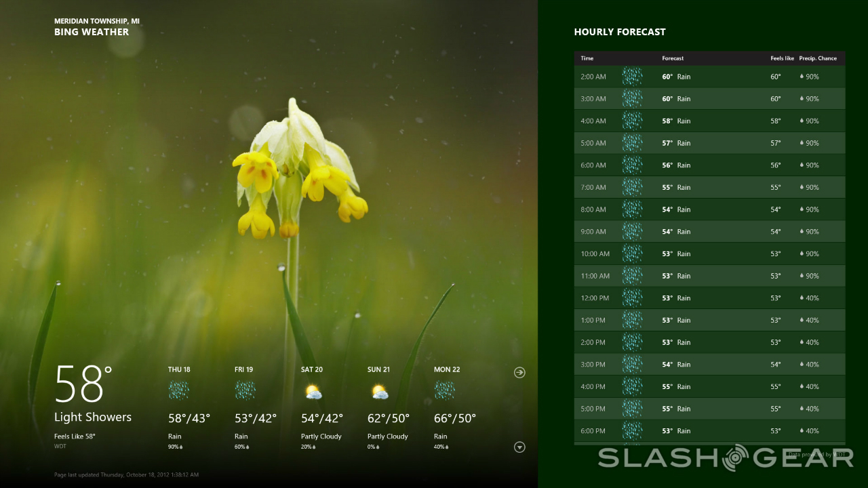
Task: Select the Precip. Chance column header
Action: pos(818,58)
